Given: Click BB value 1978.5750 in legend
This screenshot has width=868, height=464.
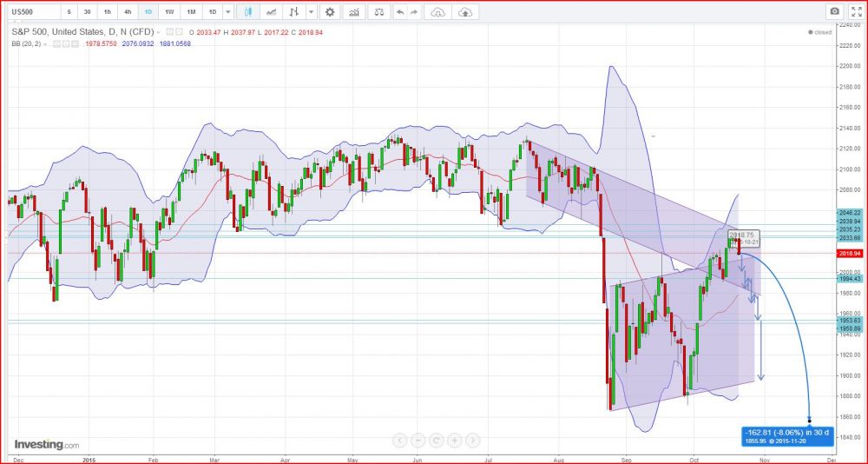Looking at the screenshot, I should [x=100, y=43].
